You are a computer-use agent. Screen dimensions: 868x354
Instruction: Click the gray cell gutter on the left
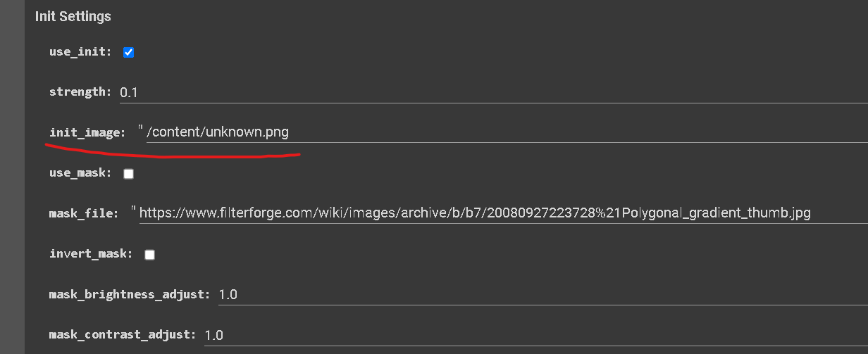pyautogui.click(x=12, y=177)
